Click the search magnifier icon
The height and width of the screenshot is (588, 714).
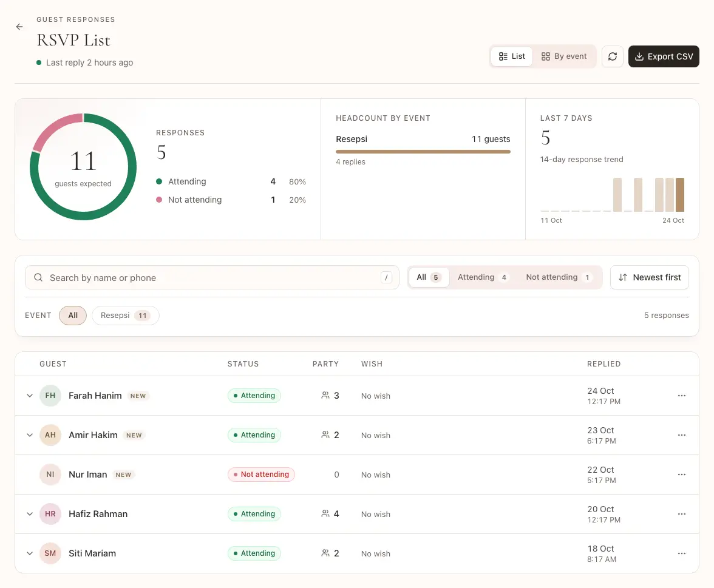coord(38,278)
